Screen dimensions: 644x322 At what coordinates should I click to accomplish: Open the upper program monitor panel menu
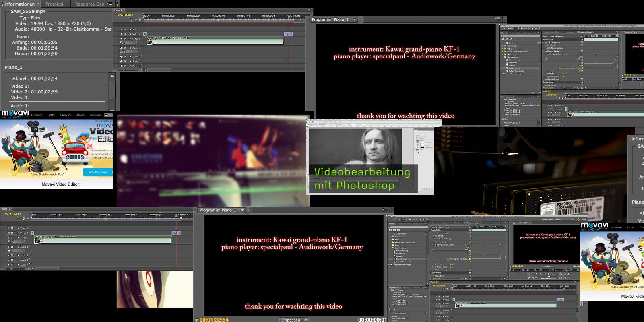point(497,19)
